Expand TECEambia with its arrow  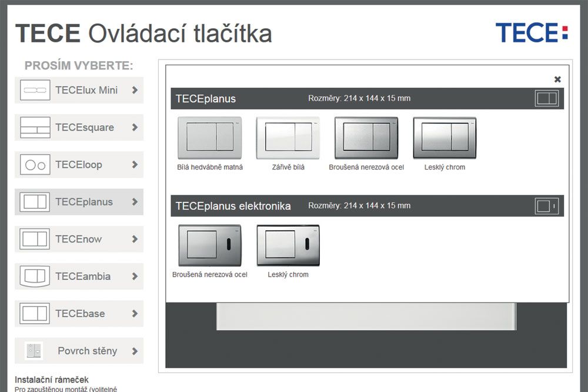click(x=135, y=277)
